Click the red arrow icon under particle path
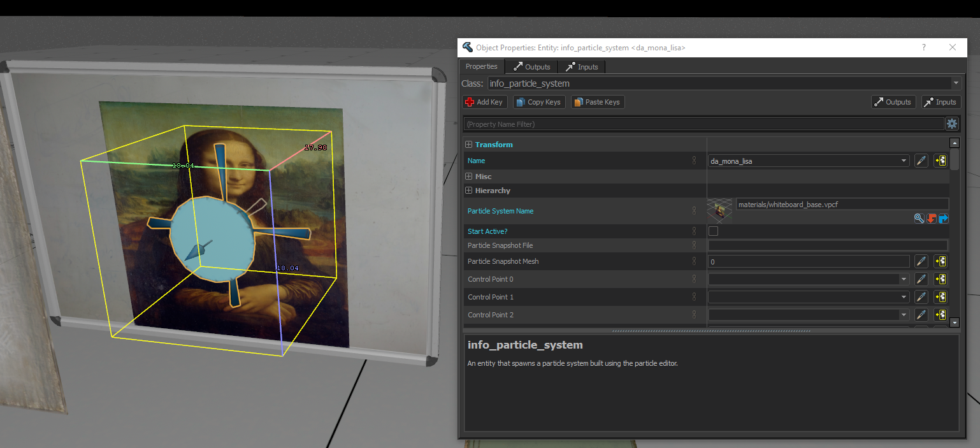Image resolution: width=980 pixels, height=448 pixels. pyautogui.click(x=932, y=218)
